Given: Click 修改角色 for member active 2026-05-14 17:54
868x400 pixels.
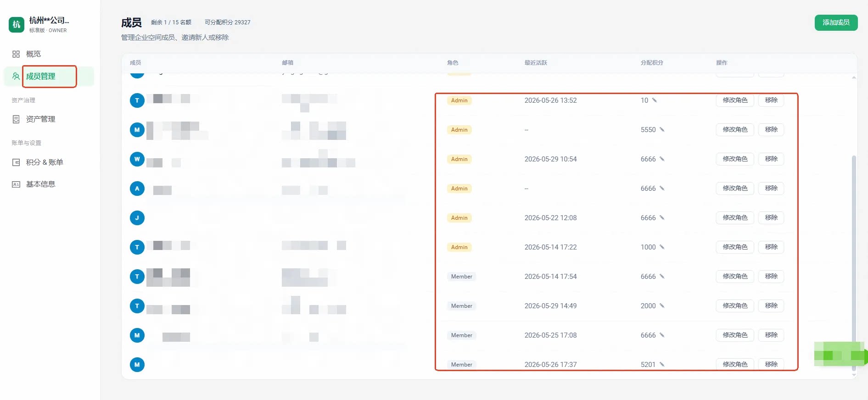Looking at the screenshot, I should pyautogui.click(x=735, y=276).
